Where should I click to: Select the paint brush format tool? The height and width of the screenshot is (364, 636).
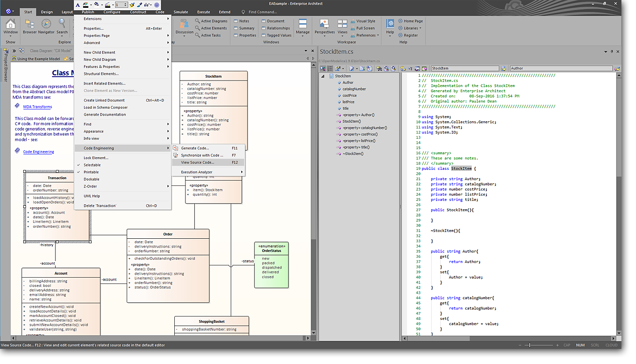[x=132, y=5]
